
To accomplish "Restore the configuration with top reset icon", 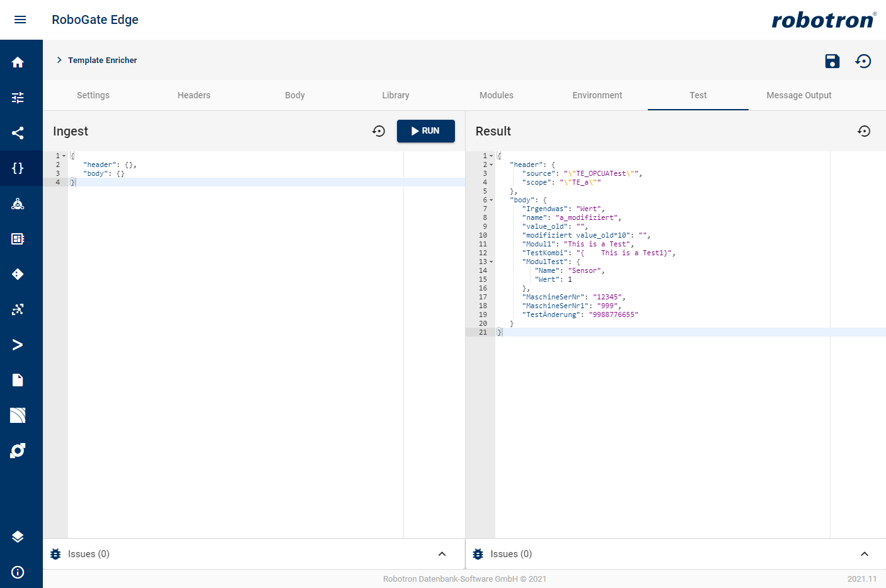I will (863, 61).
